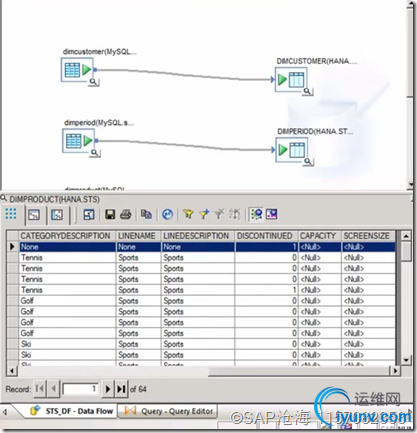417x433 pixels.
Task: Click the 'None' LINENAME cell
Action: tap(138, 247)
